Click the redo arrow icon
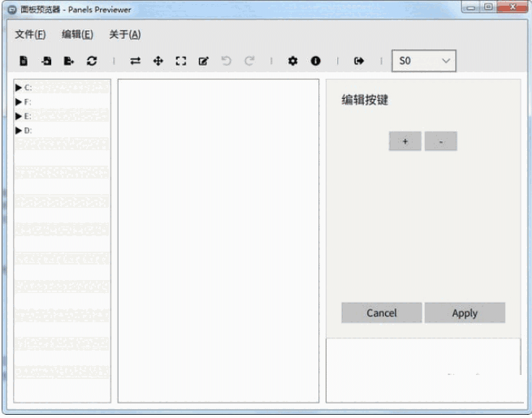This screenshot has height=418, width=532. (x=249, y=61)
